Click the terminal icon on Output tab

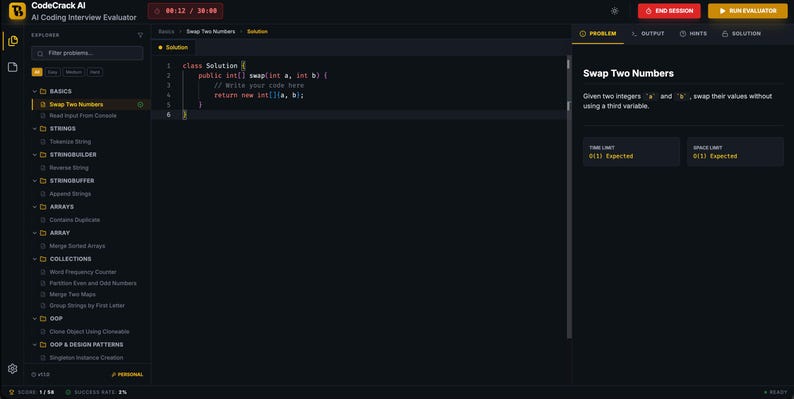[x=634, y=34]
